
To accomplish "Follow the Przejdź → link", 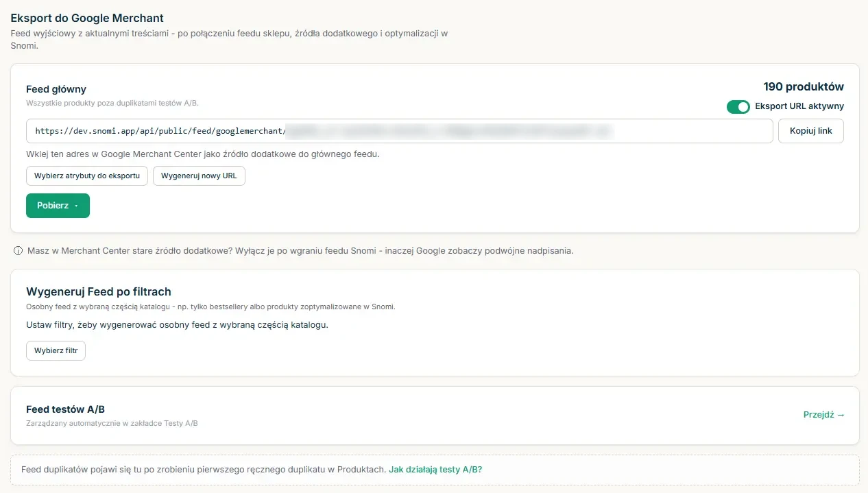I will click(824, 415).
